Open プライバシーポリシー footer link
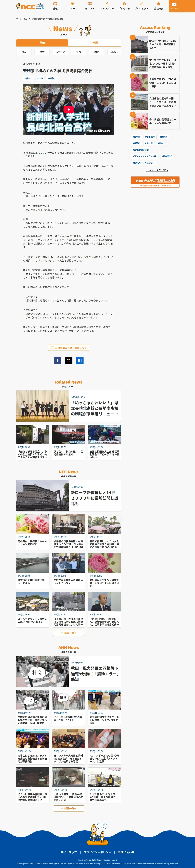The image size is (195, 868). click(97, 852)
